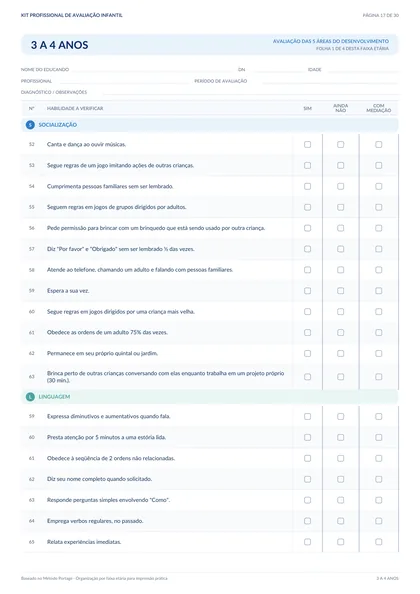The width and height of the screenshot is (420, 594).
Task: Tick COM MEDIAÇÃO for 'Cumprimenta pessoas familiares'
Action: pos(378,186)
